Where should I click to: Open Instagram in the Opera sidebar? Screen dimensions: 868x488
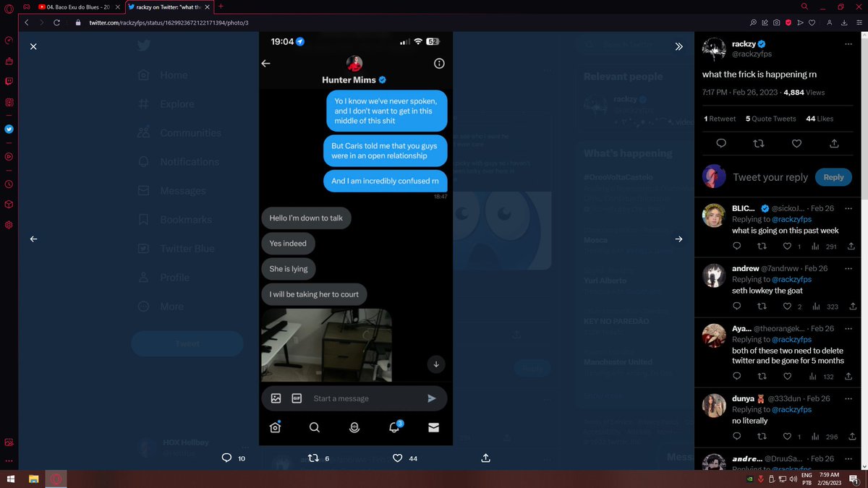pos(9,103)
